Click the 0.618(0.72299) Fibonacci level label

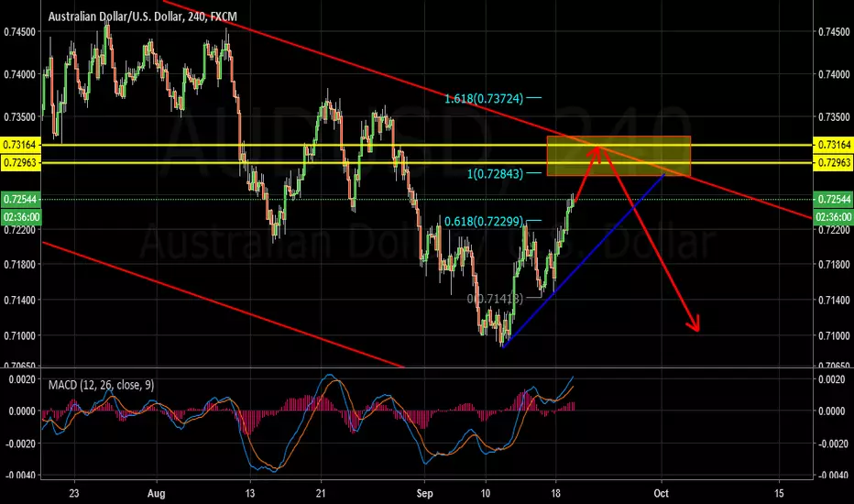click(x=484, y=221)
